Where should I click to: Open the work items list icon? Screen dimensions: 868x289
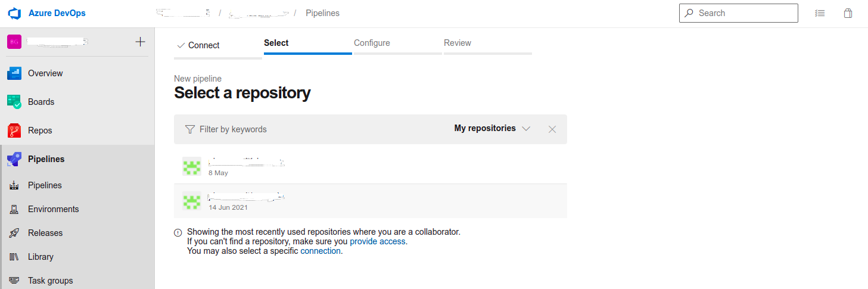[820, 13]
